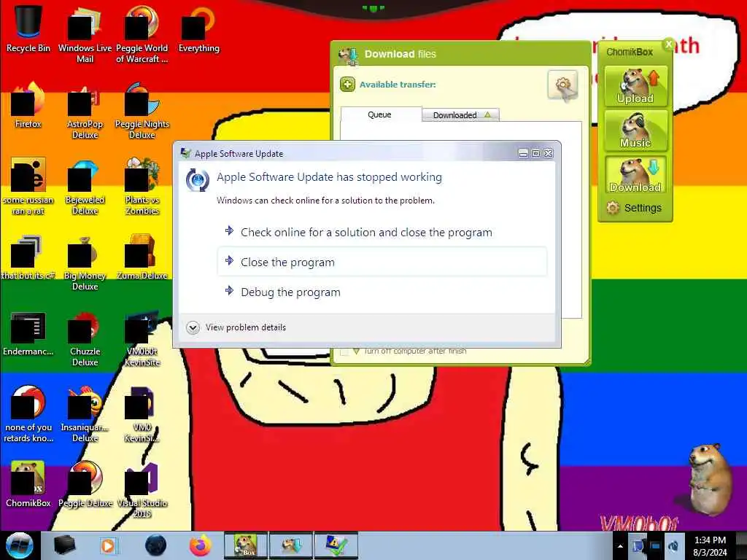747x560 pixels.
Task: Click Firefox in the taskbar
Action: click(x=200, y=545)
